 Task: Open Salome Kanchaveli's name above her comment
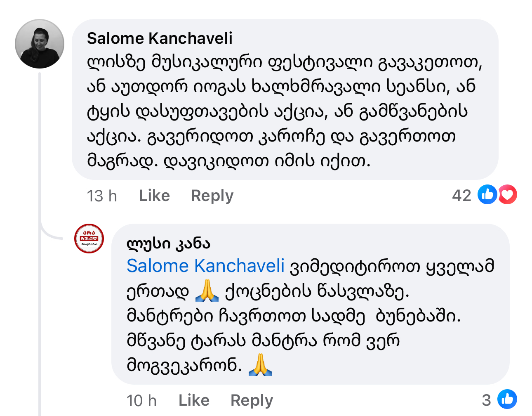(160, 38)
